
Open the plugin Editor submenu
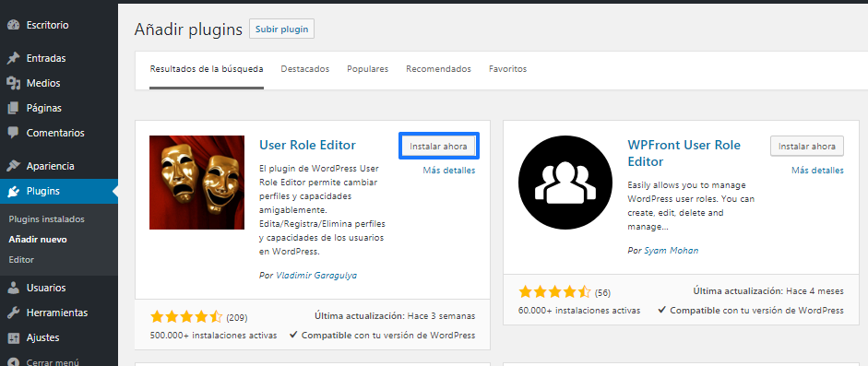coord(21,259)
